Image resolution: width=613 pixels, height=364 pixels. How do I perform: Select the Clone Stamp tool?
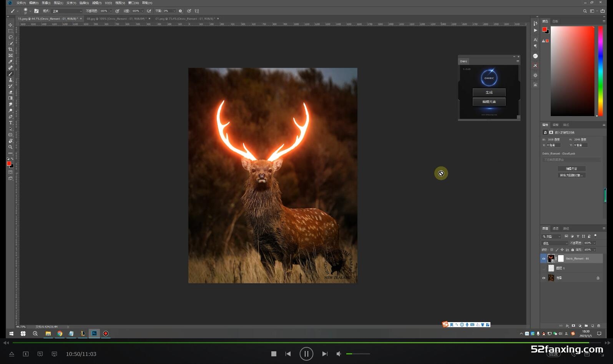click(x=10, y=80)
